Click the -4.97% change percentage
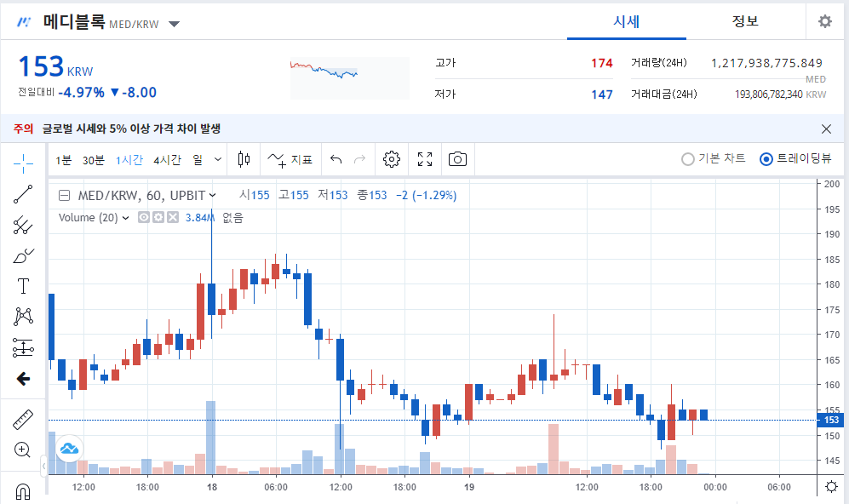 pos(81,92)
